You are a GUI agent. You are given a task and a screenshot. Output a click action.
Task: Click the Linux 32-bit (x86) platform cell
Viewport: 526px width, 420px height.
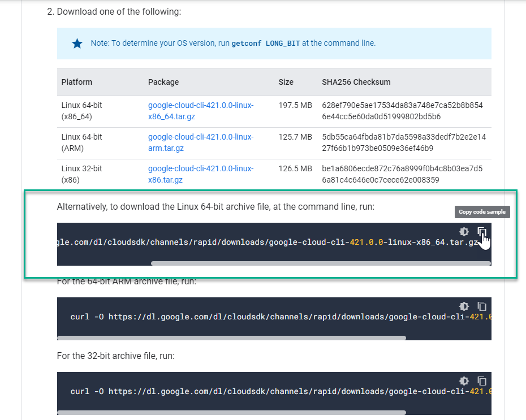pos(81,174)
